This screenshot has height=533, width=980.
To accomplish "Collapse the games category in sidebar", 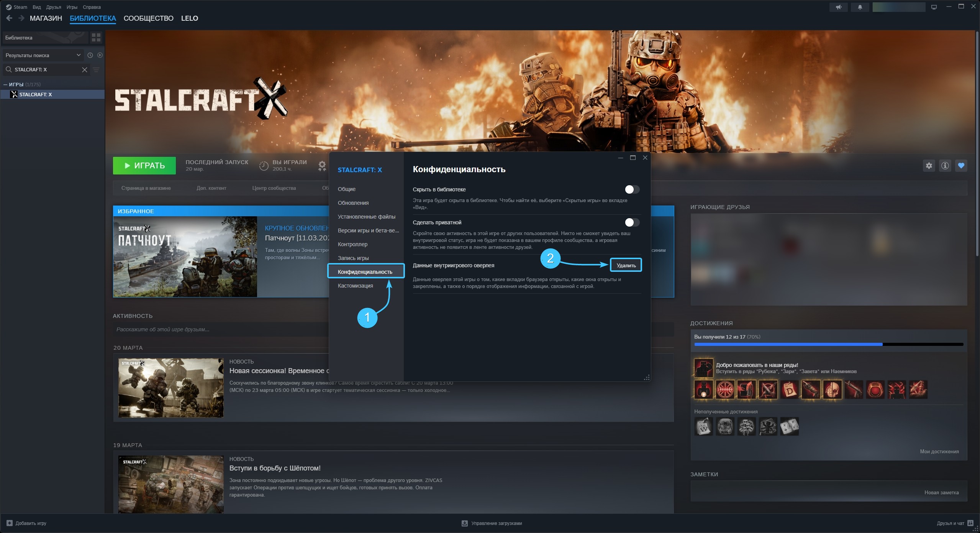I will point(5,84).
